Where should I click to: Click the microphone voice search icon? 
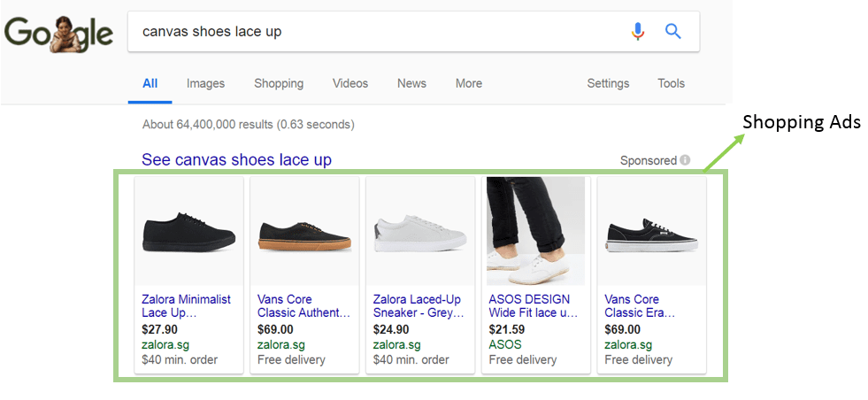(637, 32)
